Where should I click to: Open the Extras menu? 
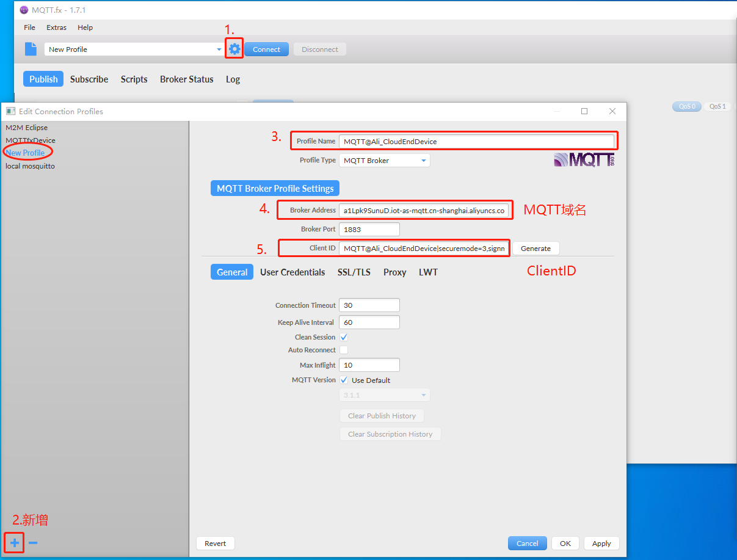[57, 27]
